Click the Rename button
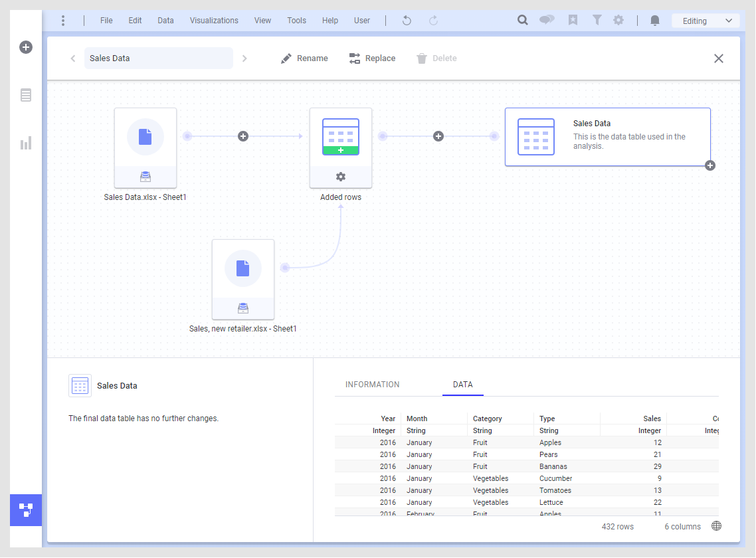 coord(304,58)
